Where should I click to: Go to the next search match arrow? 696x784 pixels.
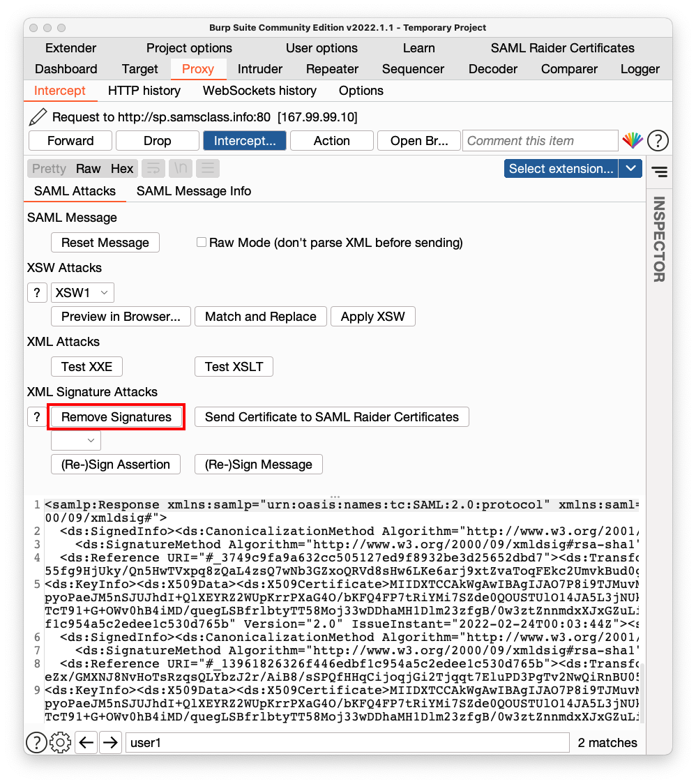click(x=110, y=743)
